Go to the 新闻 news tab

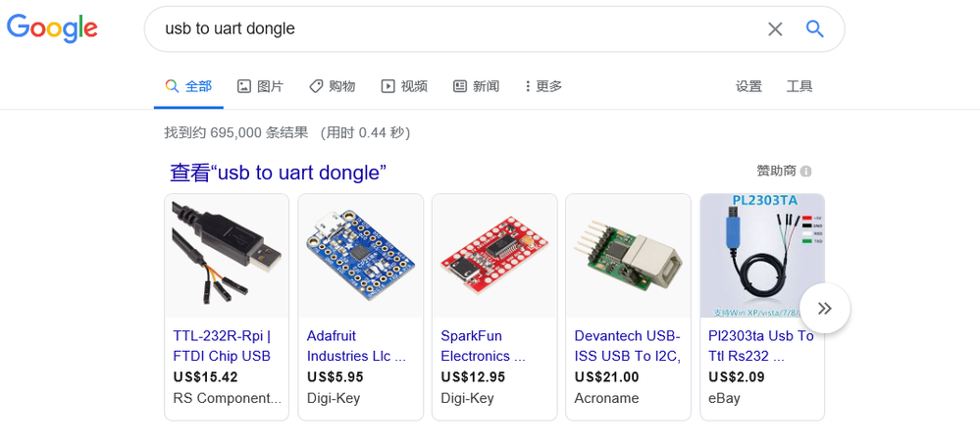pyautogui.click(x=476, y=86)
